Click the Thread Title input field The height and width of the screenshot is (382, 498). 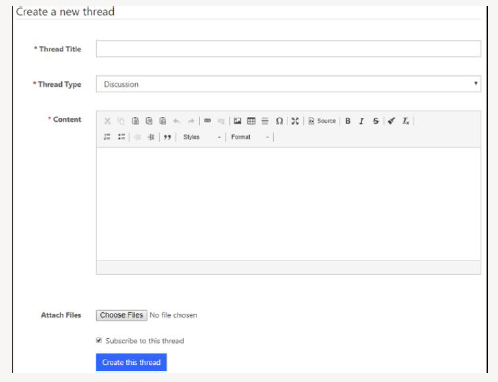[x=288, y=49]
